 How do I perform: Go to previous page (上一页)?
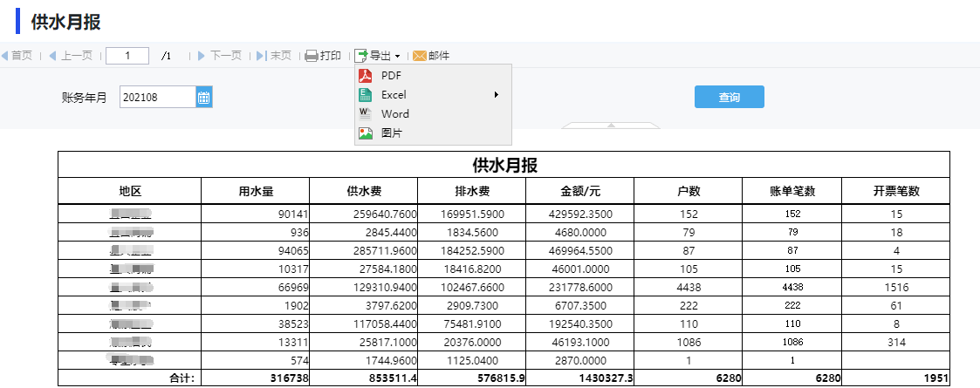coord(71,56)
